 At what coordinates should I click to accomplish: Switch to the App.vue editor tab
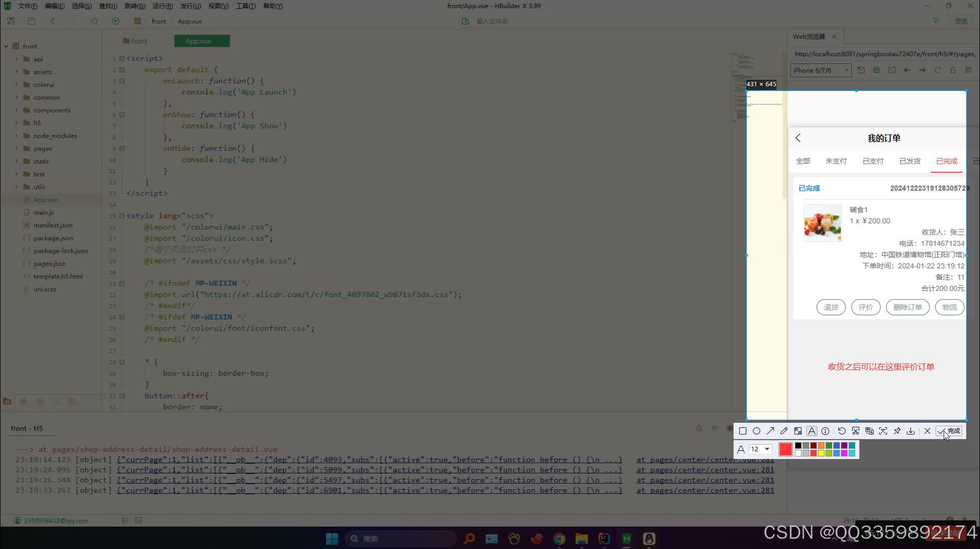click(202, 41)
